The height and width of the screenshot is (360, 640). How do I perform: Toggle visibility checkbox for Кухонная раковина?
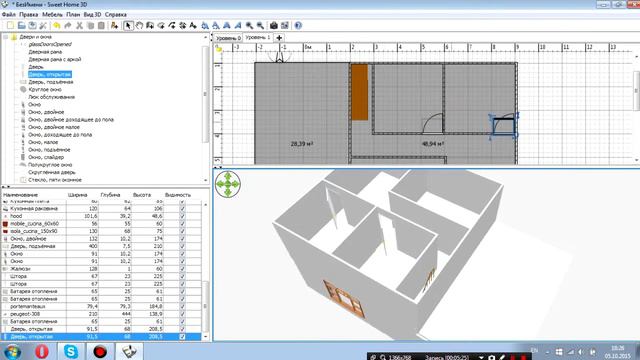pyautogui.click(x=182, y=209)
